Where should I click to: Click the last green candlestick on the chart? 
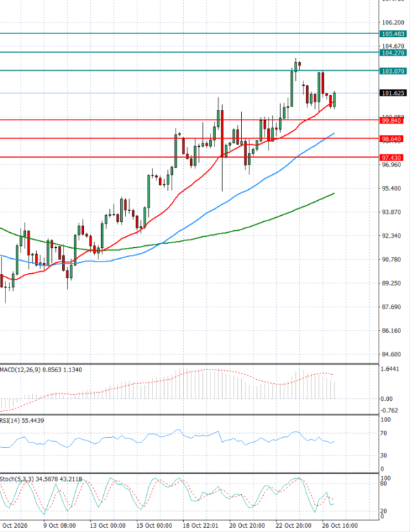coord(335,100)
